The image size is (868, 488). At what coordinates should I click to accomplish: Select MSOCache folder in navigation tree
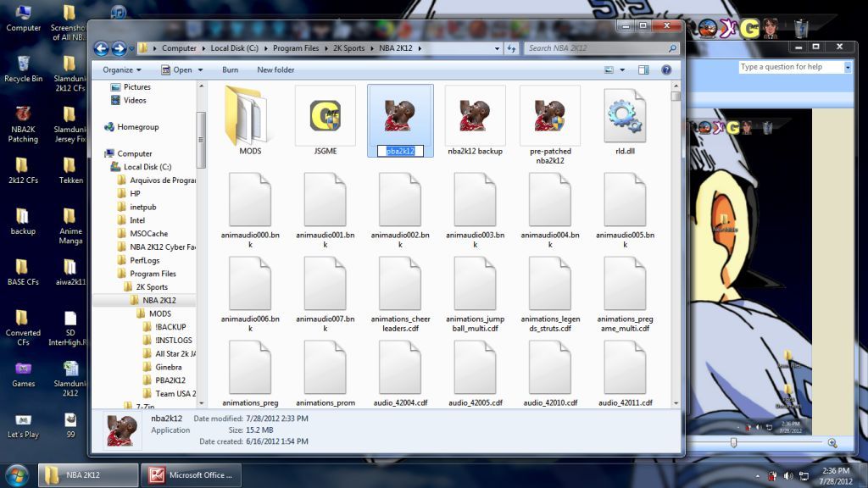tap(148, 234)
